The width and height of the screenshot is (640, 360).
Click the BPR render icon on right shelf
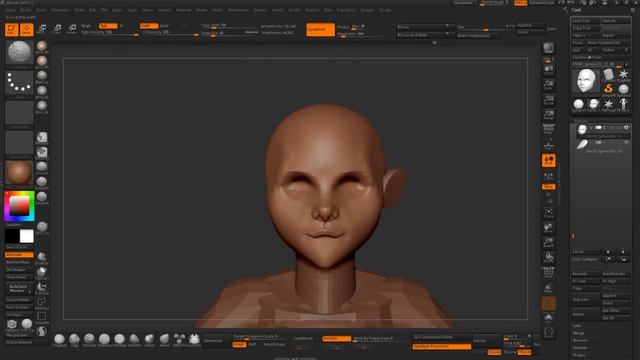coord(549,48)
